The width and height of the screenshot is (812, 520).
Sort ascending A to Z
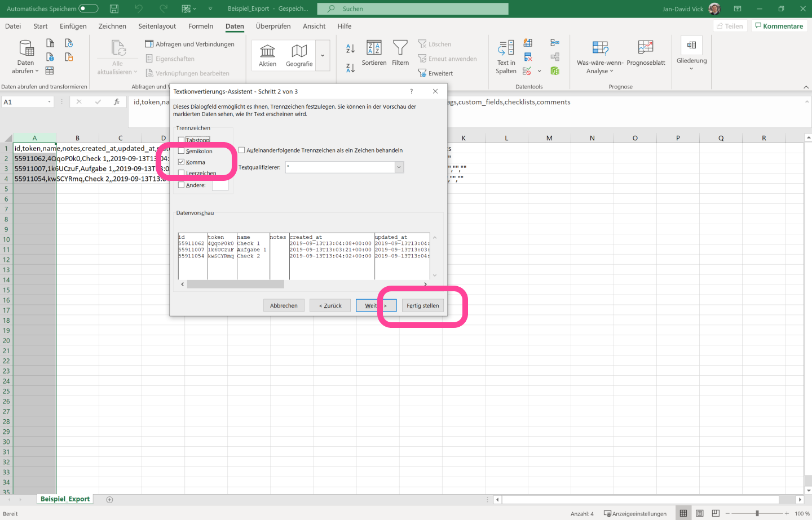click(x=350, y=48)
